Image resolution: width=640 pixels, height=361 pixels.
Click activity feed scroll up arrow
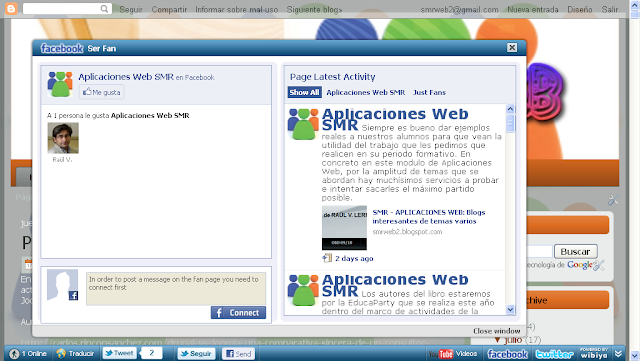point(510,109)
